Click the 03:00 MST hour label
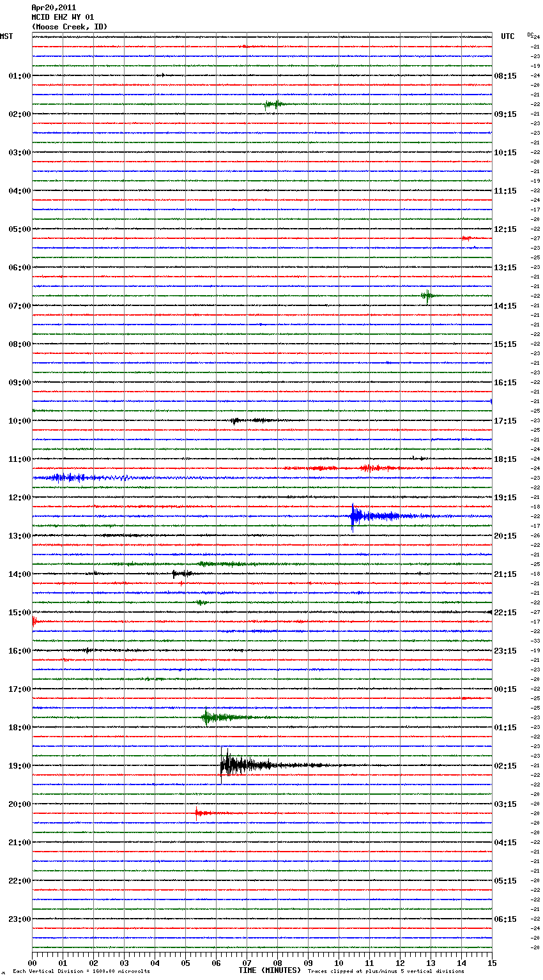Viewport: 543px width, 980px height. tap(20, 153)
